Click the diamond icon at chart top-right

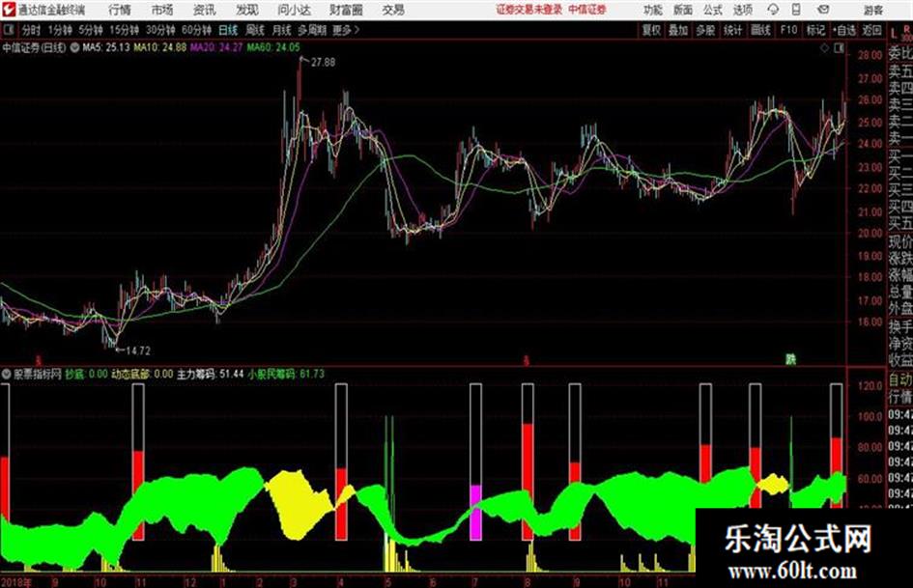click(824, 48)
